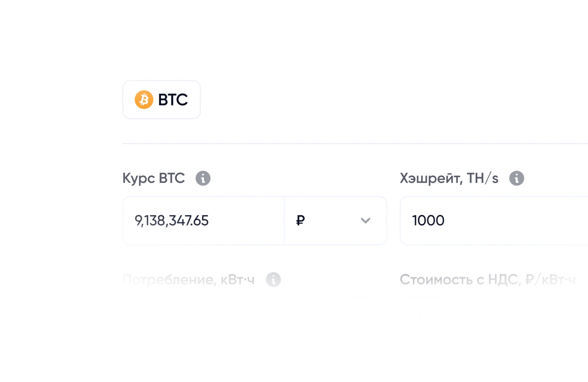
Task: Click the divider line under BTC selector
Action: pyautogui.click(x=351, y=144)
